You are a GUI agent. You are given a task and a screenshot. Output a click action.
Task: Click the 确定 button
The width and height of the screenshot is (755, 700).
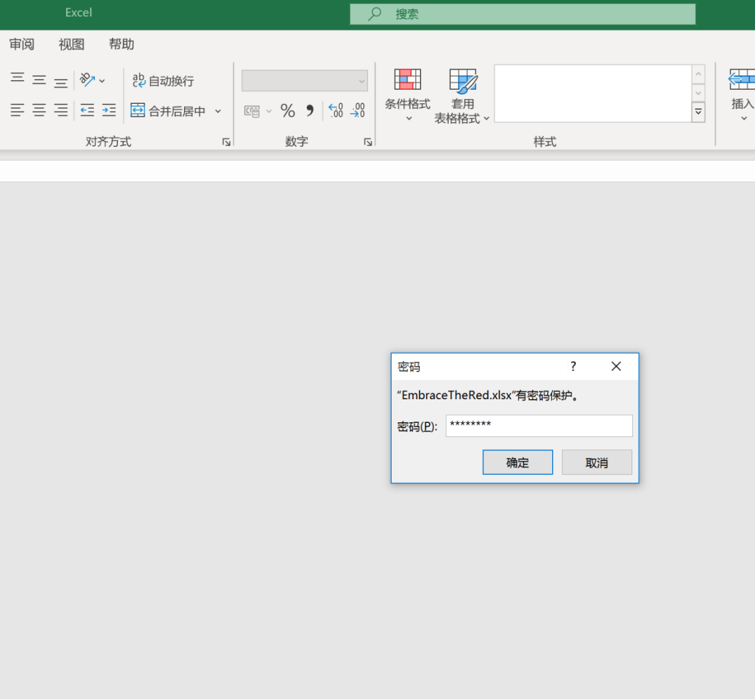[518, 463]
